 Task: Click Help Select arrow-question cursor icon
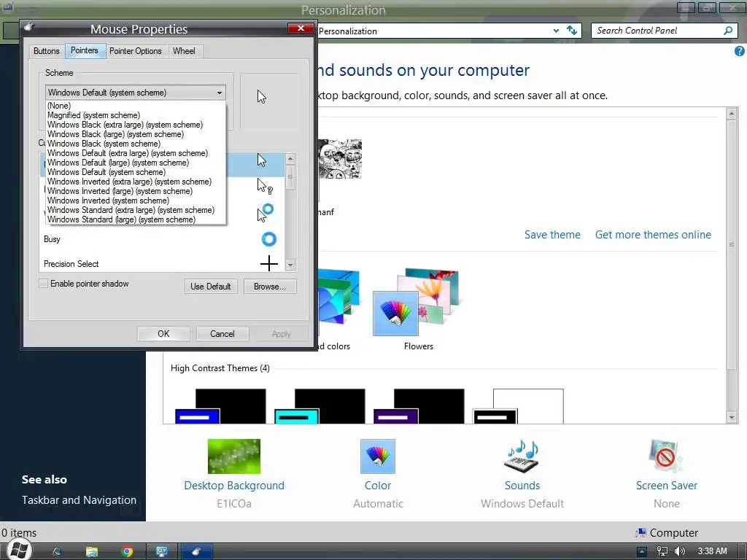click(264, 186)
